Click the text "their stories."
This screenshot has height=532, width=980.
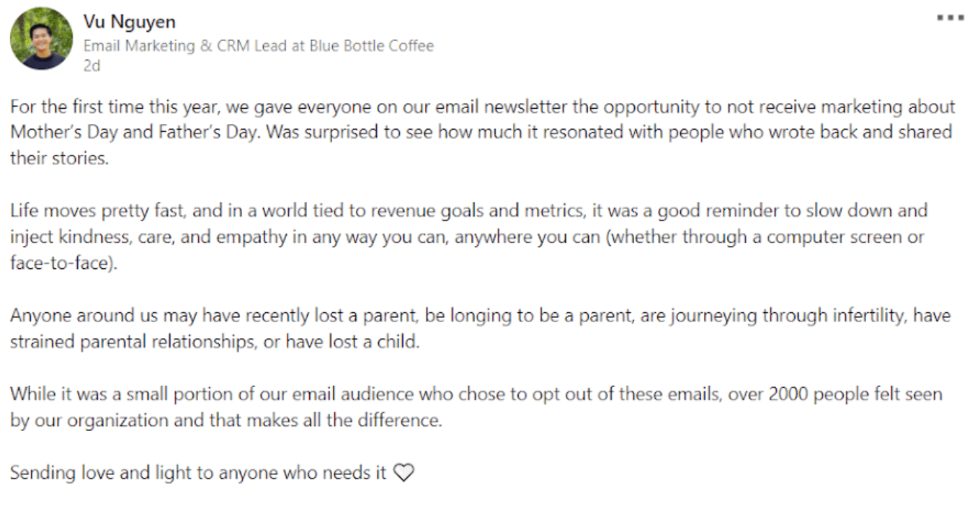point(59,159)
